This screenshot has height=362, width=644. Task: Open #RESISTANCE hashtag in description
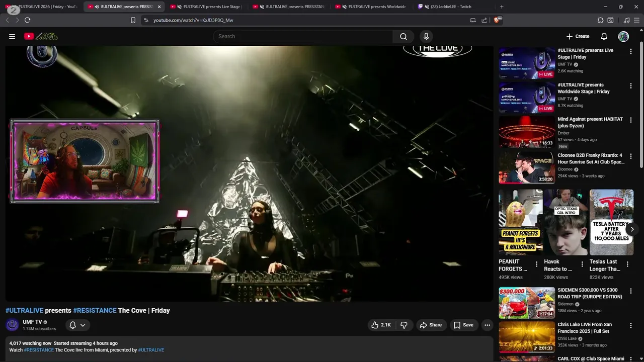39,350
